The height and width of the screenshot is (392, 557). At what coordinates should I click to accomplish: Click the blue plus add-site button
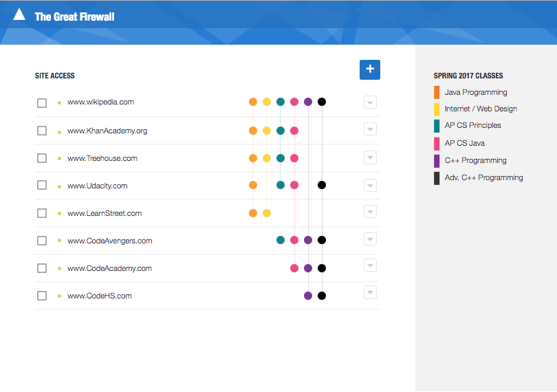pyautogui.click(x=370, y=69)
